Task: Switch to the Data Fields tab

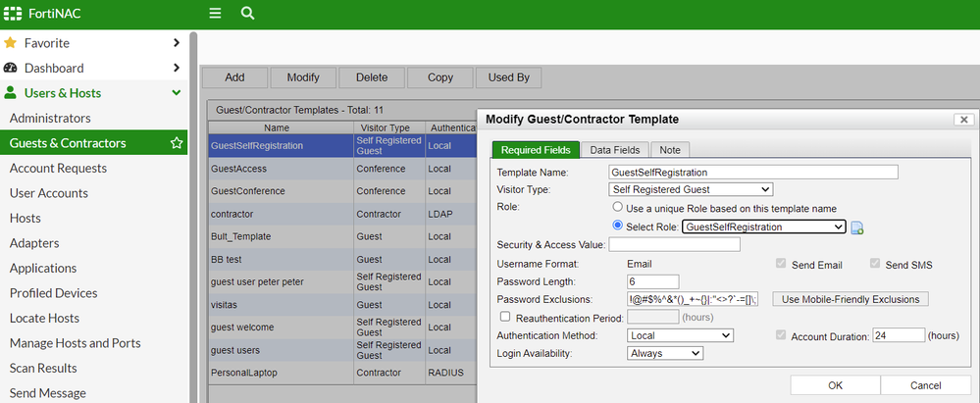Action: (614, 150)
